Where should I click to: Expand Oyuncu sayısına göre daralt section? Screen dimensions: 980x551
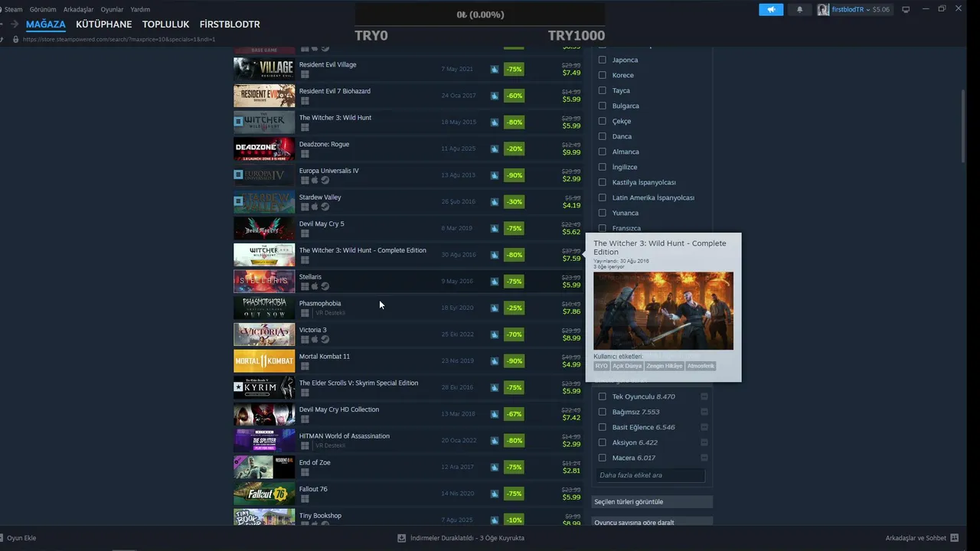pos(652,522)
